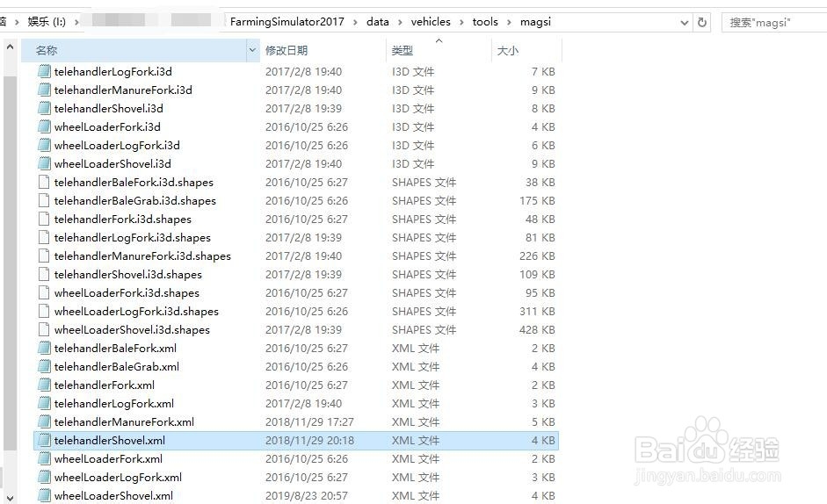Click the file icon of wheelLoaderFork.xml
827x504 pixels.
click(44, 458)
